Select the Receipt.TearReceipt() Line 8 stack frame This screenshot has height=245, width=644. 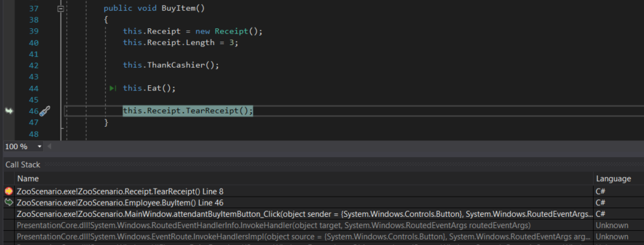pos(305,191)
